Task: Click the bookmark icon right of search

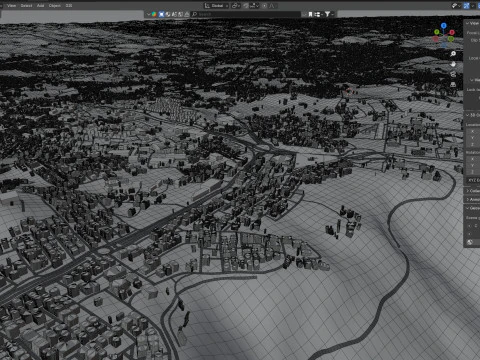Action: click(310, 14)
